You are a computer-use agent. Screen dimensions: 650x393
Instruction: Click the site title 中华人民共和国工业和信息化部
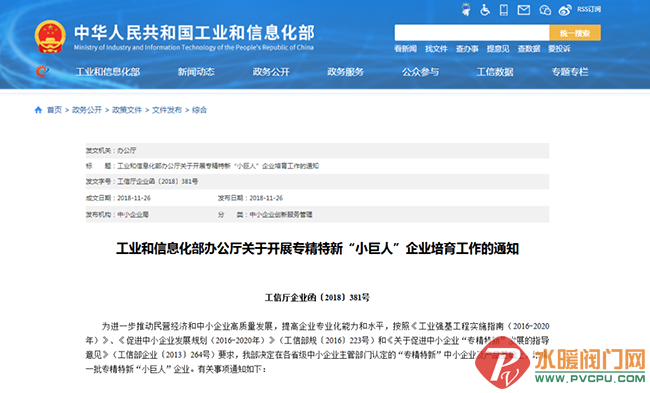coord(194,32)
